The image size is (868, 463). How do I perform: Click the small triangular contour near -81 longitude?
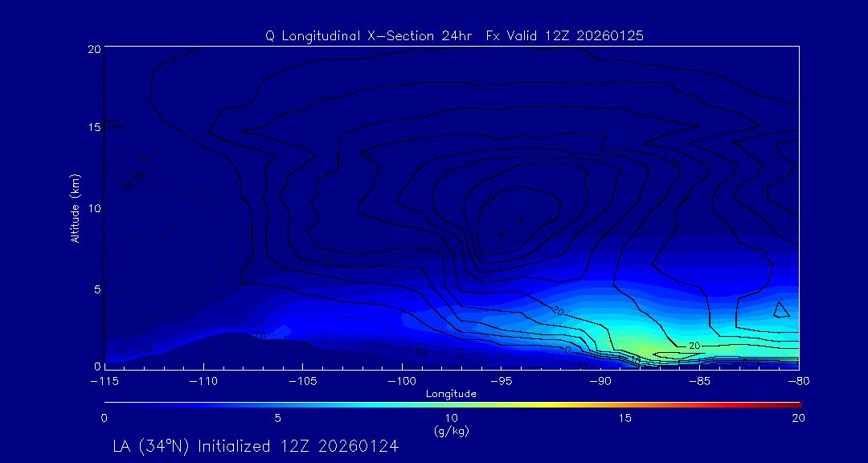click(x=780, y=309)
